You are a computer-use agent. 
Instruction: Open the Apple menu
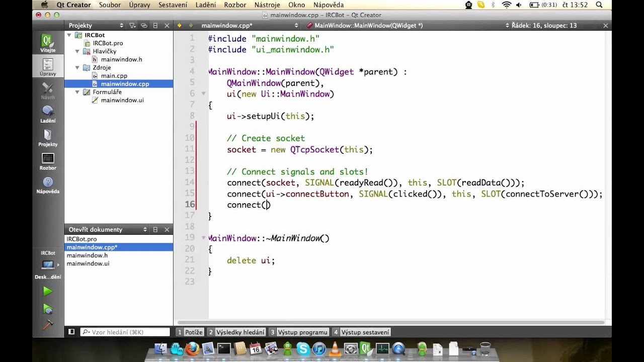coord(44,5)
